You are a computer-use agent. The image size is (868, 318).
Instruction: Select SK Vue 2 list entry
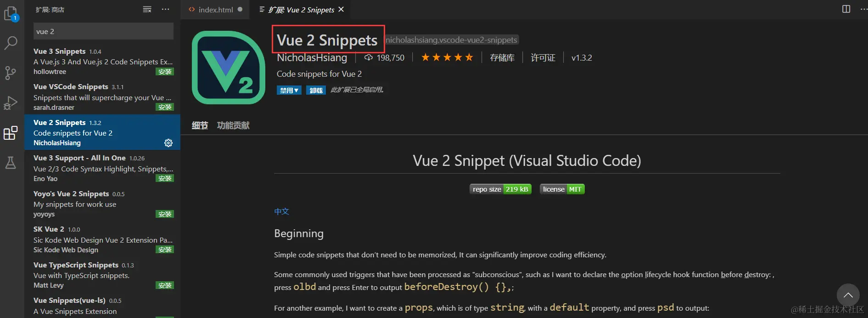click(x=102, y=239)
